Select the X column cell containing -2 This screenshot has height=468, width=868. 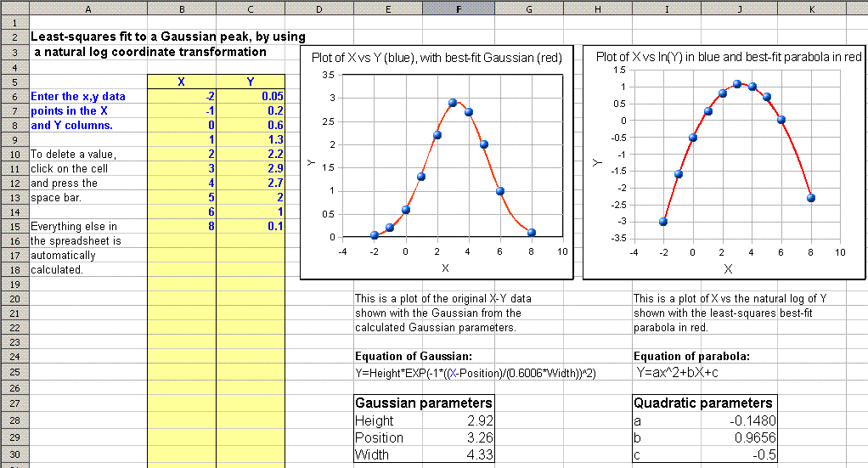coord(181,96)
